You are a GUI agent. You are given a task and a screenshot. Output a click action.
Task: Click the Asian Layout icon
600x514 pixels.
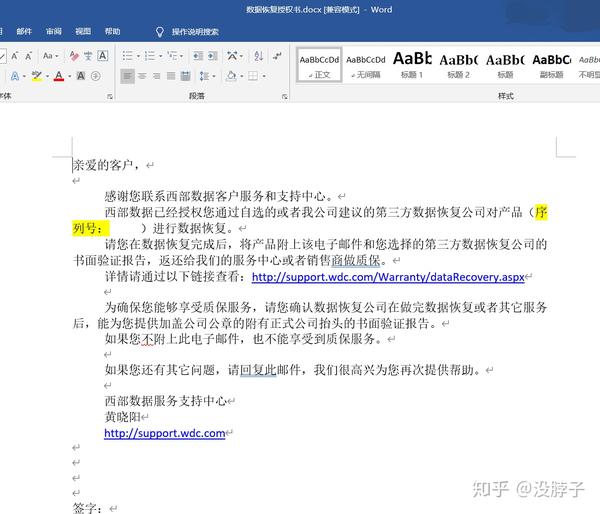point(232,56)
